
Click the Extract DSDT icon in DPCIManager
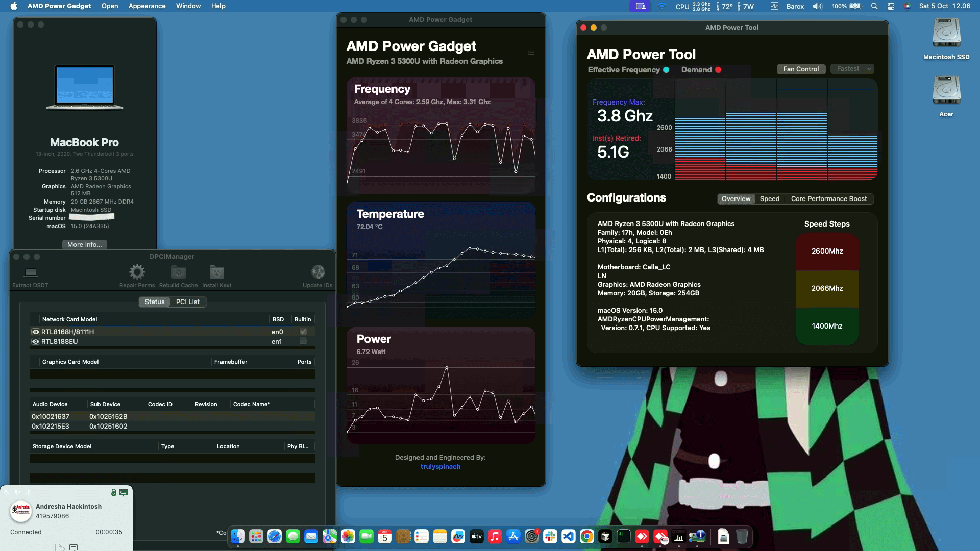tap(30, 273)
